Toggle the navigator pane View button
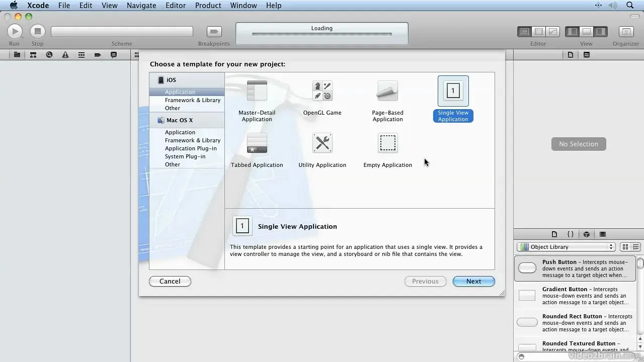The image size is (644, 362). click(x=573, y=31)
